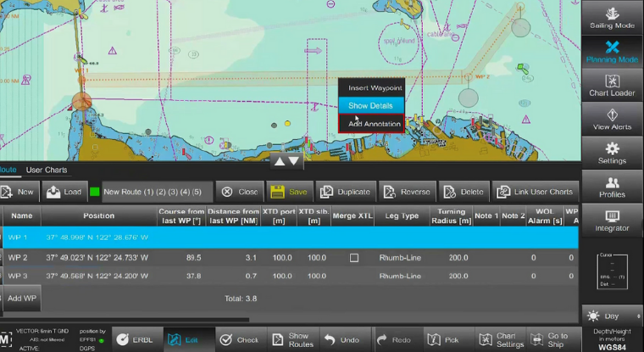The width and height of the screenshot is (644, 352).
Task: Collapse the route panel with up arrow
Action: [x=280, y=162]
